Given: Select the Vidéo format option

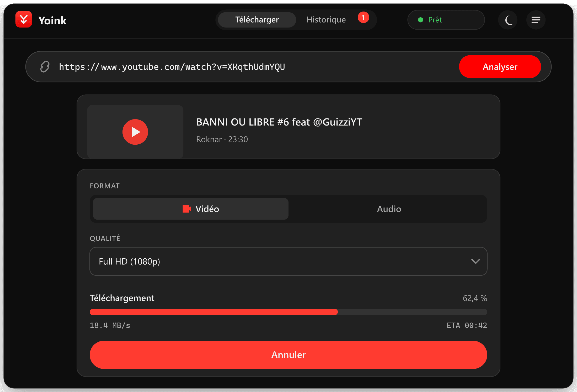Looking at the screenshot, I should [191, 209].
